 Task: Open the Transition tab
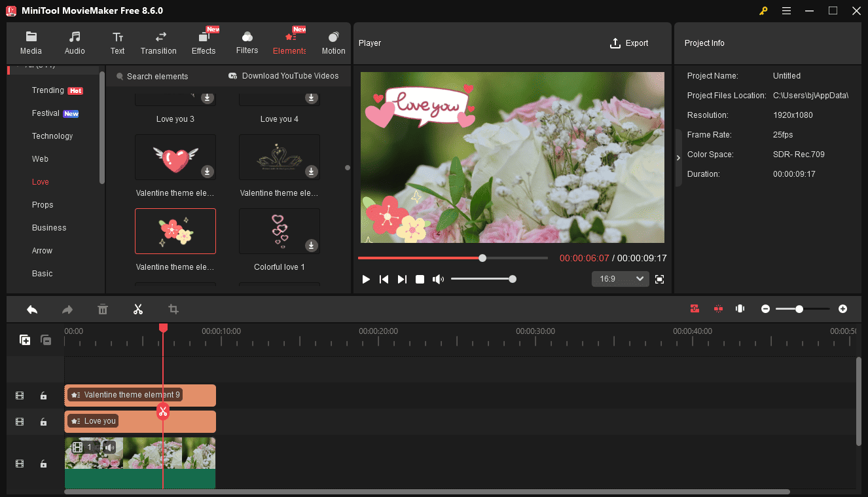158,43
